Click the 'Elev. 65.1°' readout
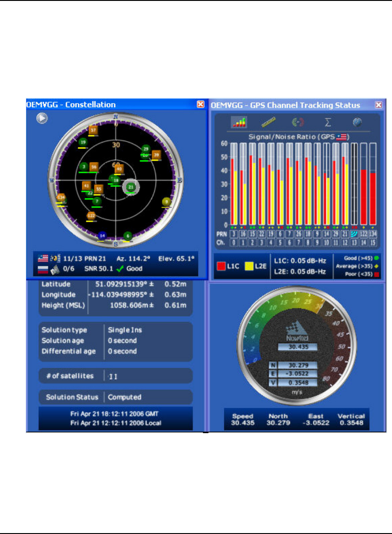 (176, 259)
